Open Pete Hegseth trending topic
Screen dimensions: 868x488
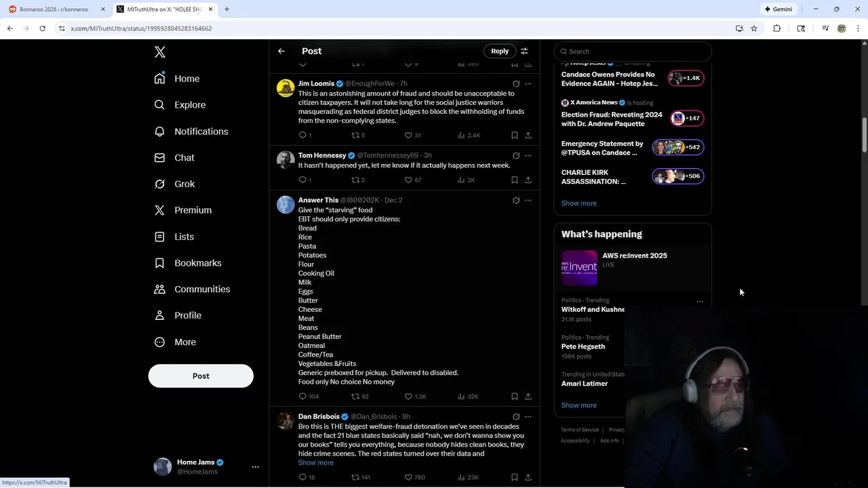click(x=583, y=346)
